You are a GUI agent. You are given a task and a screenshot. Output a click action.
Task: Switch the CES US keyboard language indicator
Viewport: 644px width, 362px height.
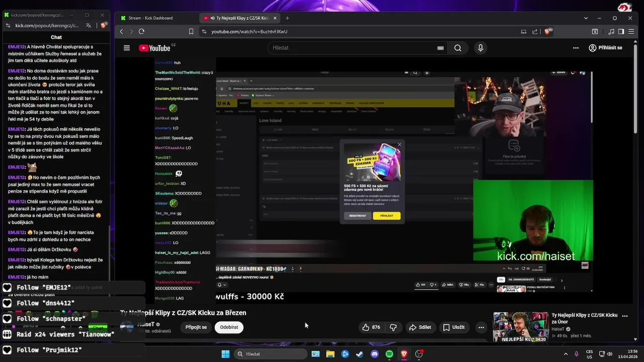point(589,354)
